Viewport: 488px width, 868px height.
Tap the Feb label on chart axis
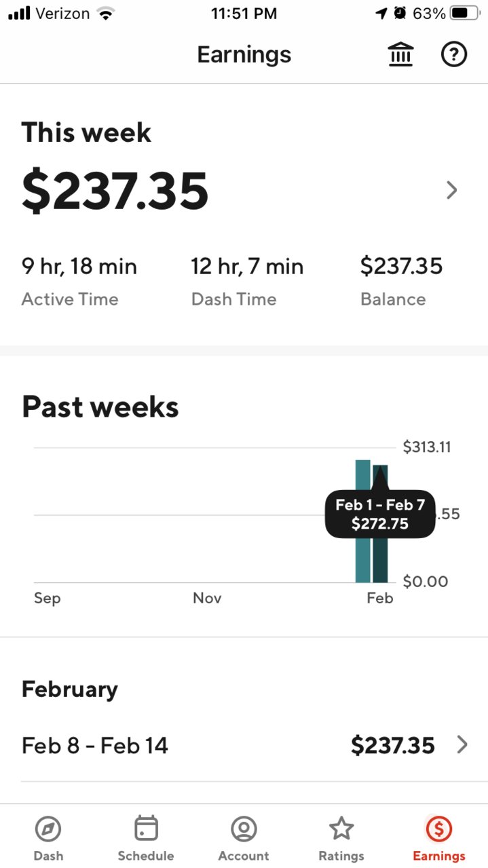(x=380, y=598)
